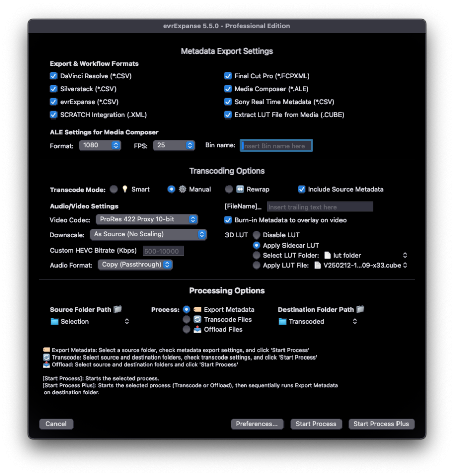The width and height of the screenshot is (454, 476).
Task: Click the Export Metadata help line tag icon
Action: pos(46,350)
